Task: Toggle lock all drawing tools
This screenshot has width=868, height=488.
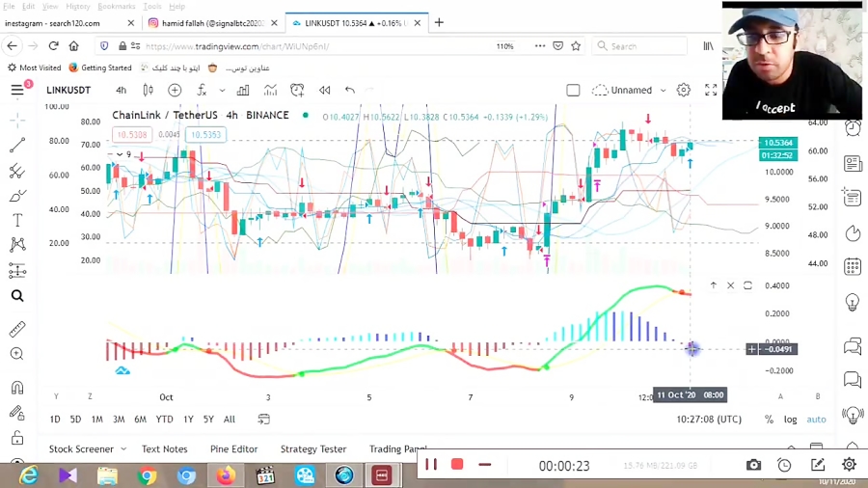Action: point(17,438)
